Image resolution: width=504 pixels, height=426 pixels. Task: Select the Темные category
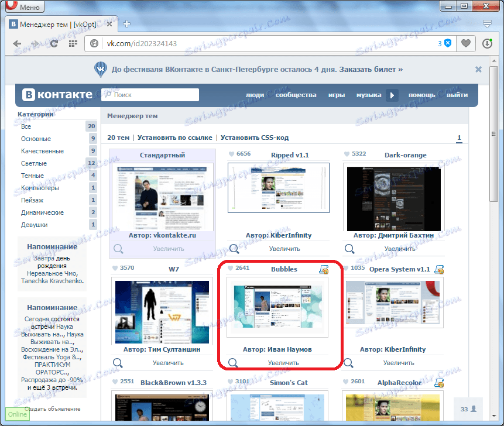57,176
